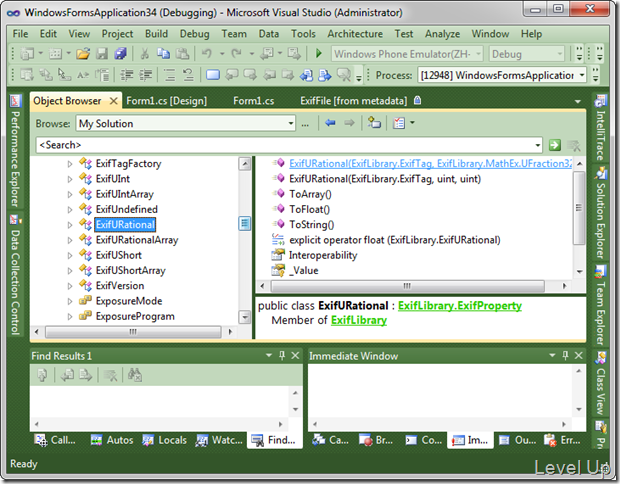This screenshot has width=620, height=484.
Task: Open Object Browser Settings icon
Action: point(399,123)
